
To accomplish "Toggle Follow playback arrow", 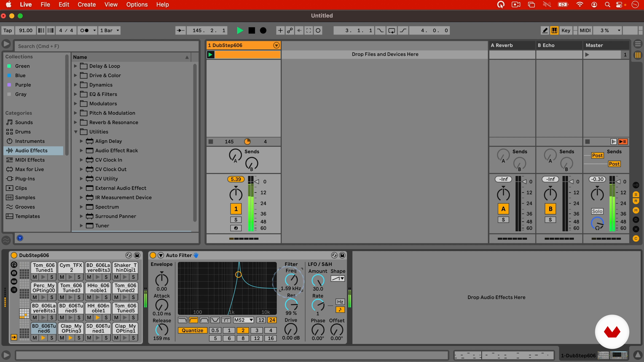I will click(180, 31).
